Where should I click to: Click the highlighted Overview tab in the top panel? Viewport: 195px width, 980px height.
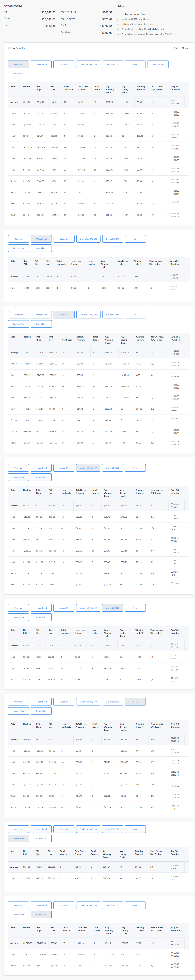click(18, 64)
